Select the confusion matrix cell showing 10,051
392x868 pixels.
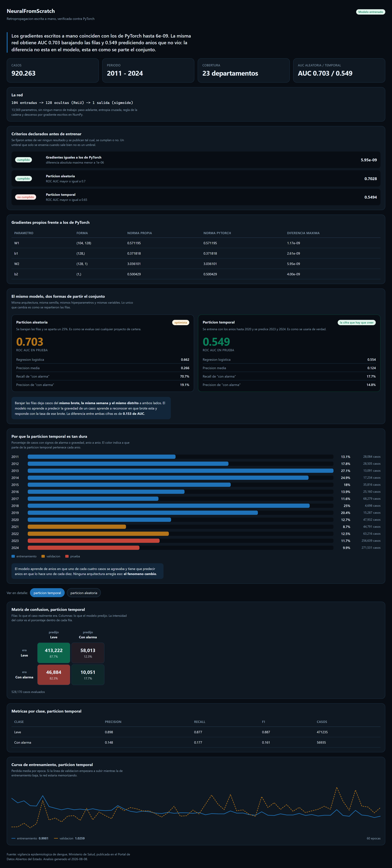[x=88, y=675]
